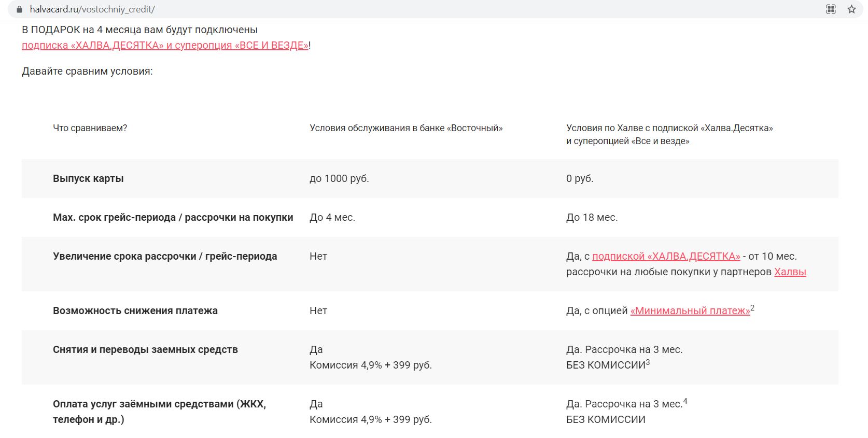This screenshot has height=438, width=868.
Task: Click the 'Увеличение срока рассрочки / грейс-периода' label
Action: coord(165,256)
